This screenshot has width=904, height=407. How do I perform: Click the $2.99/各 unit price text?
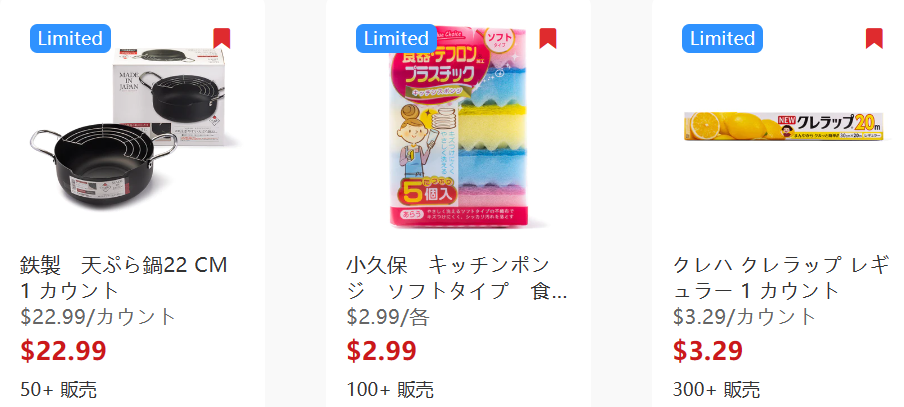click(x=388, y=316)
